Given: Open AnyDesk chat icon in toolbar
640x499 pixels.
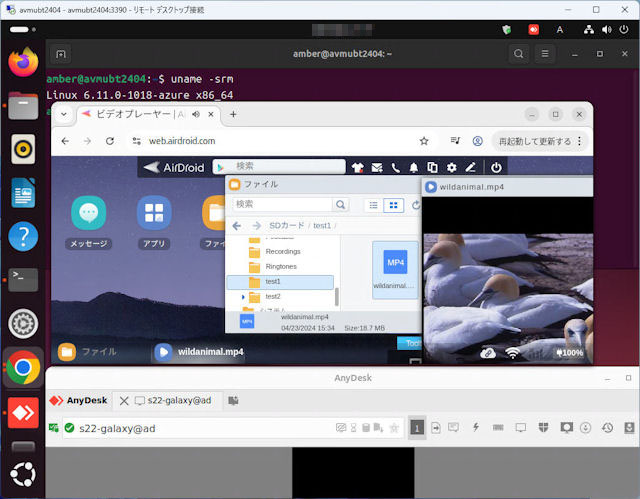Looking at the screenshot, I should (453, 428).
